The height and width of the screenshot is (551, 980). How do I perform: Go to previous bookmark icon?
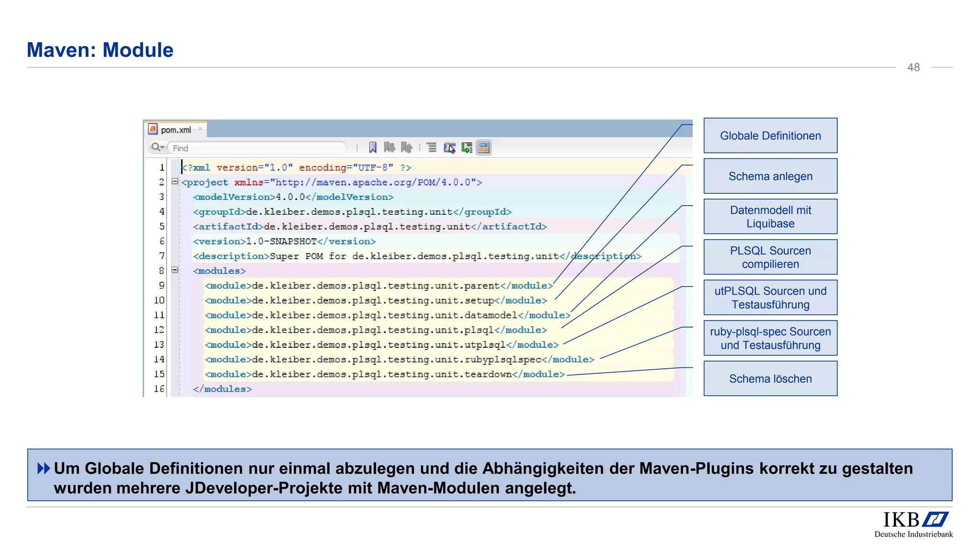[407, 147]
